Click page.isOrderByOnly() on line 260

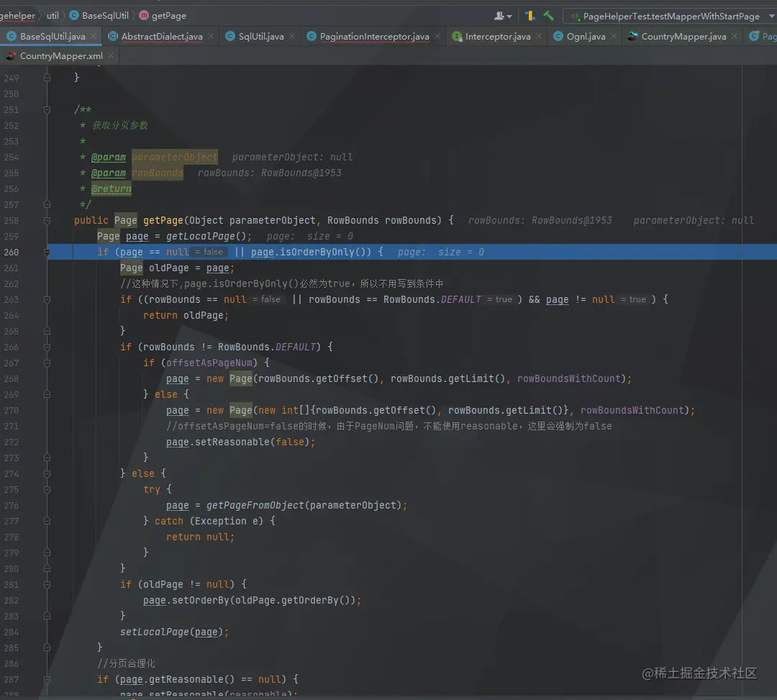(x=310, y=253)
